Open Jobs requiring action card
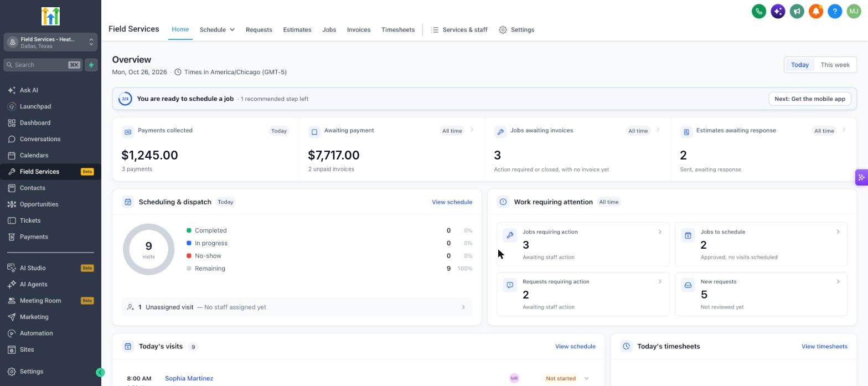 583,244
